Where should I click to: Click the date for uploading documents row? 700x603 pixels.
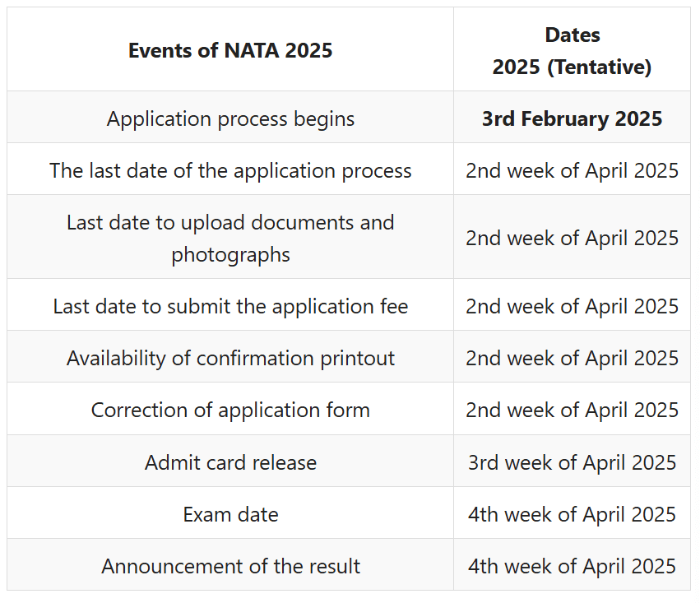(572, 238)
